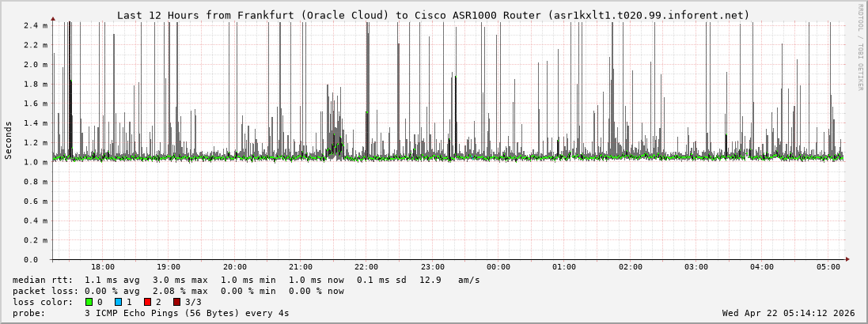Click the median rtt statistics line
Image resolution: width=868 pixels, height=324 pixels.
click(x=245, y=280)
